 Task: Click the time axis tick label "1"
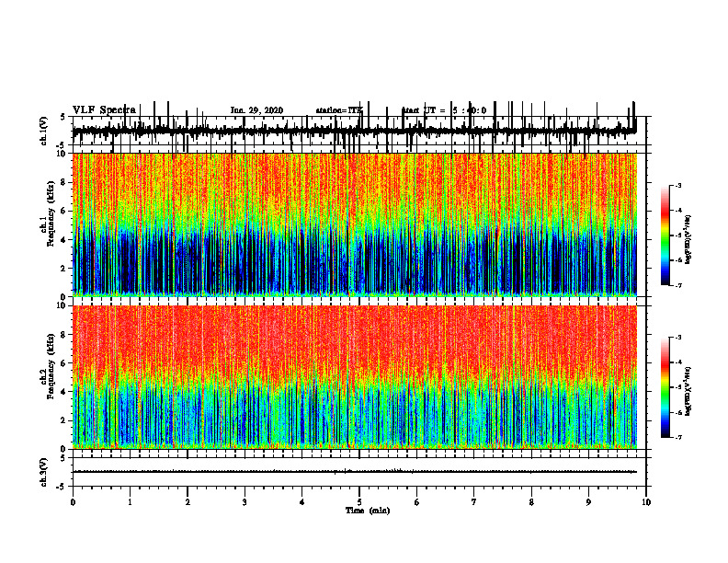pyautogui.click(x=131, y=502)
